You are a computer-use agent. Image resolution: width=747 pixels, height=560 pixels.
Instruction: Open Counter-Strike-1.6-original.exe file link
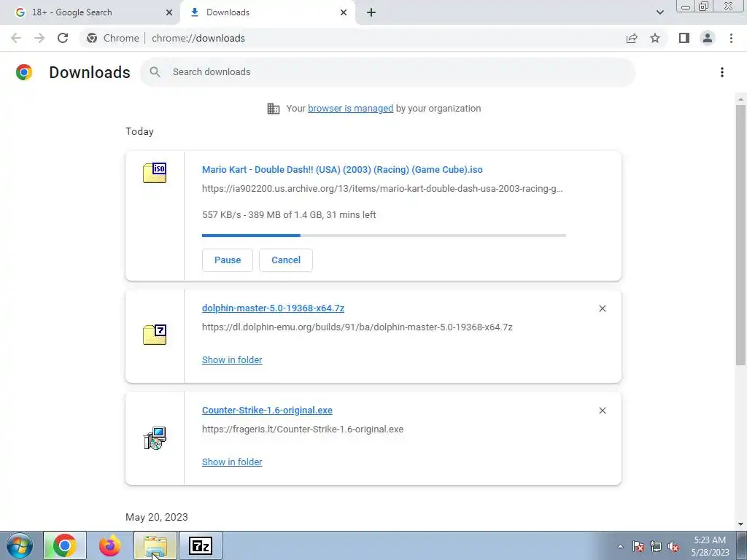[x=267, y=410]
